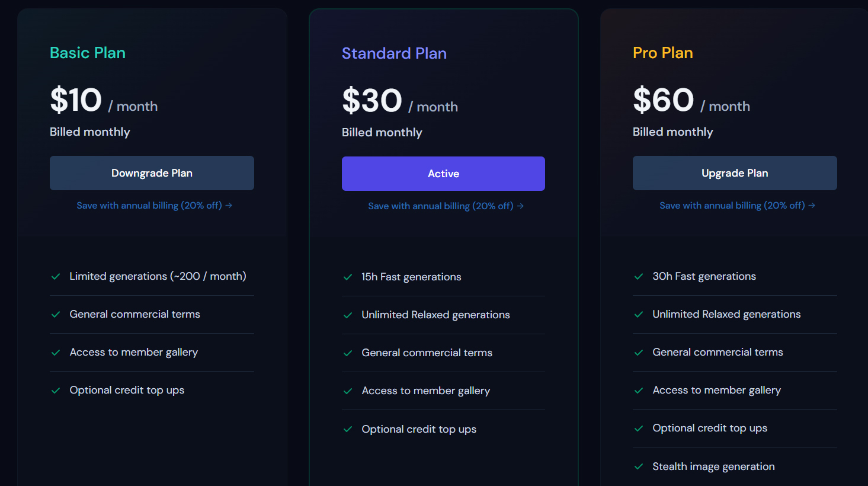Click the $60 / month price
Image resolution: width=868 pixels, height=486 pixels.
click(691, 100)
